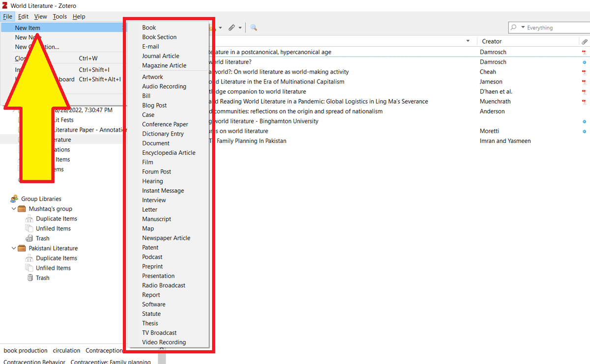Click PDF icon in the Jameson row
The width and height of the screenshot is (590, 364).
(584, 82)
